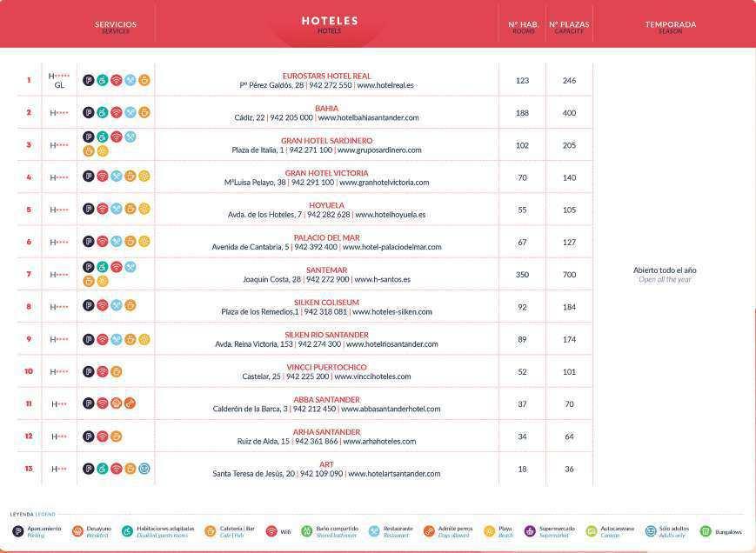Click the Nº PLAZAS column header
The width and height of the screenshot is (756, 553).
(x=569, y=24)
